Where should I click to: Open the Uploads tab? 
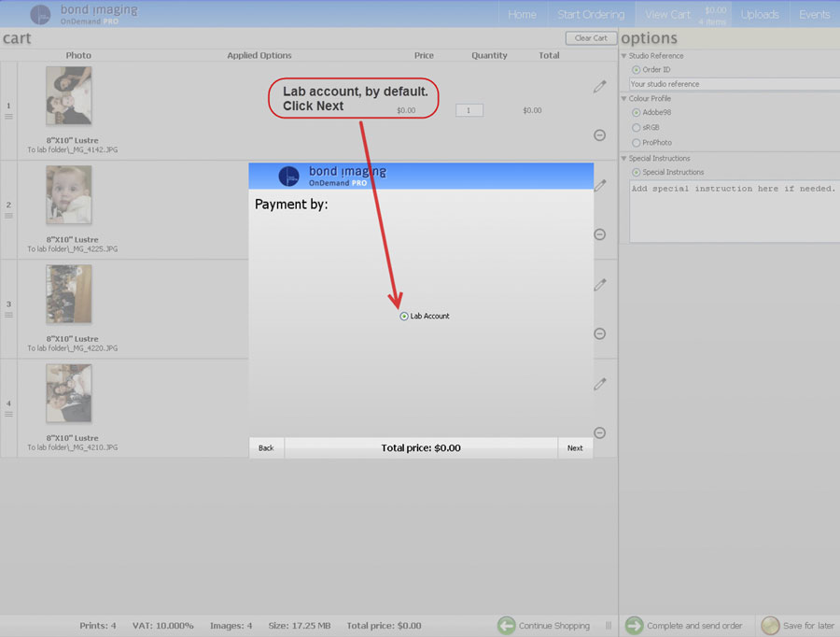760,15
